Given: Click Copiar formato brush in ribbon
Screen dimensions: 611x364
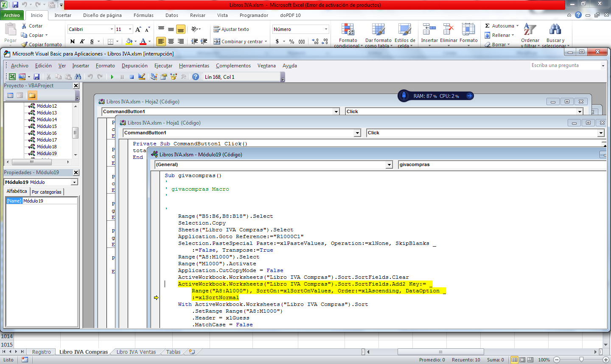Looking at the screenshot, I should pos(42,44).
